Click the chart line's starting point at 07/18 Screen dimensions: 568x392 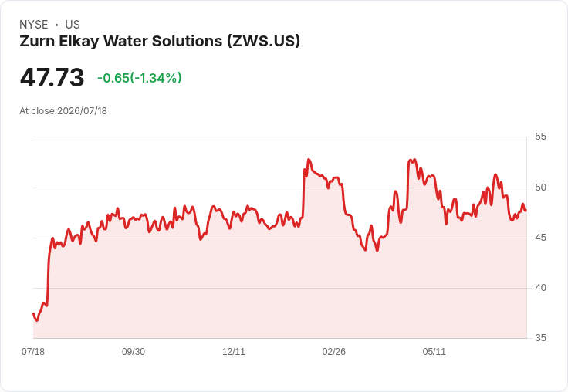click(x=33, y=313)
